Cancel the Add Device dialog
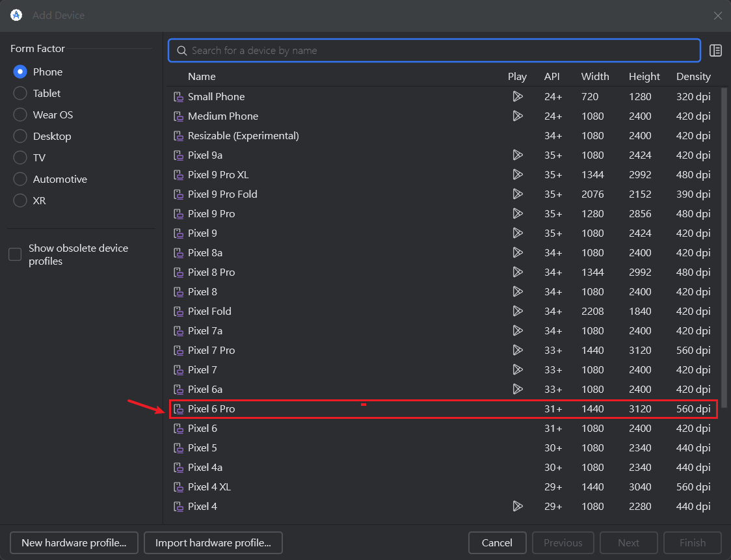 tap(497, 542)
